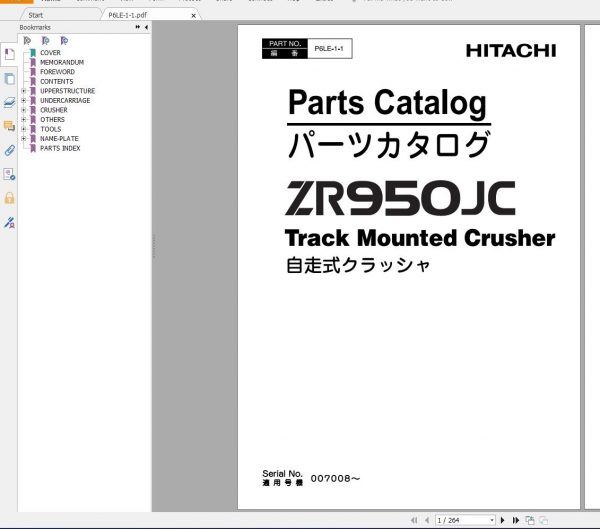The image size is (600, 529).
Task: Open the CONTENTS bookmark
Action: [57, 82]
